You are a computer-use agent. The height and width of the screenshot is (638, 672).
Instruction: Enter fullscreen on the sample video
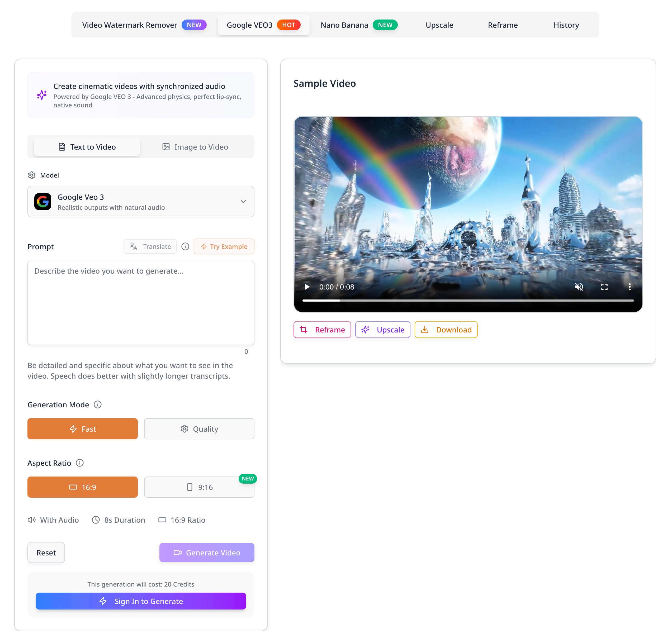[x=604, y=287]
